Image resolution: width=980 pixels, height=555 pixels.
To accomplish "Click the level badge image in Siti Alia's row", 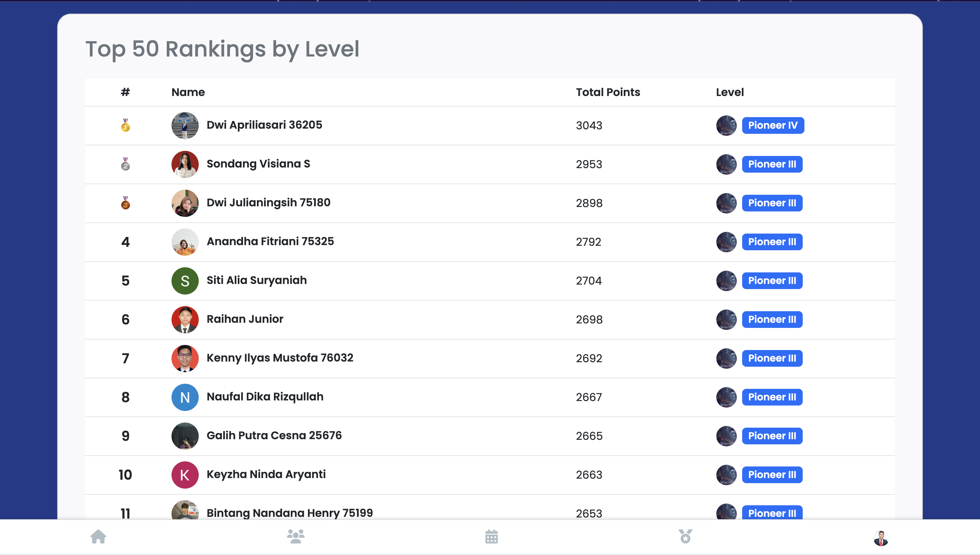I will 726,281.
